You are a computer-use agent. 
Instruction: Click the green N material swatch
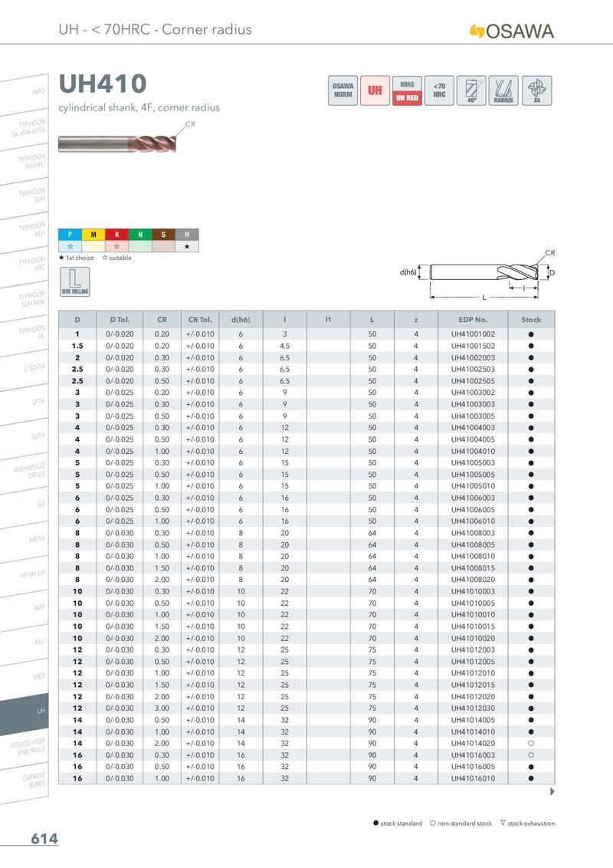point(140,235)
